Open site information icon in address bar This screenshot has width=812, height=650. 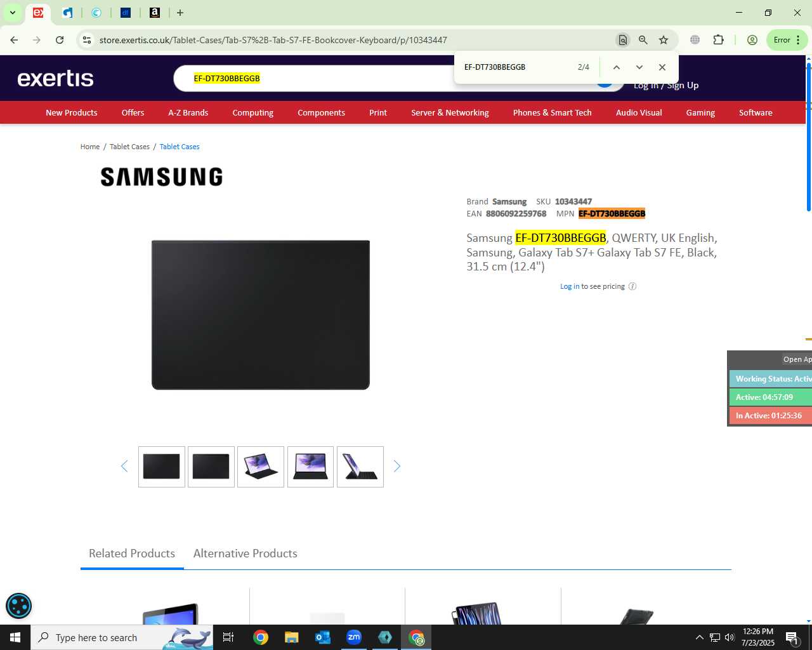coord(87,40)
